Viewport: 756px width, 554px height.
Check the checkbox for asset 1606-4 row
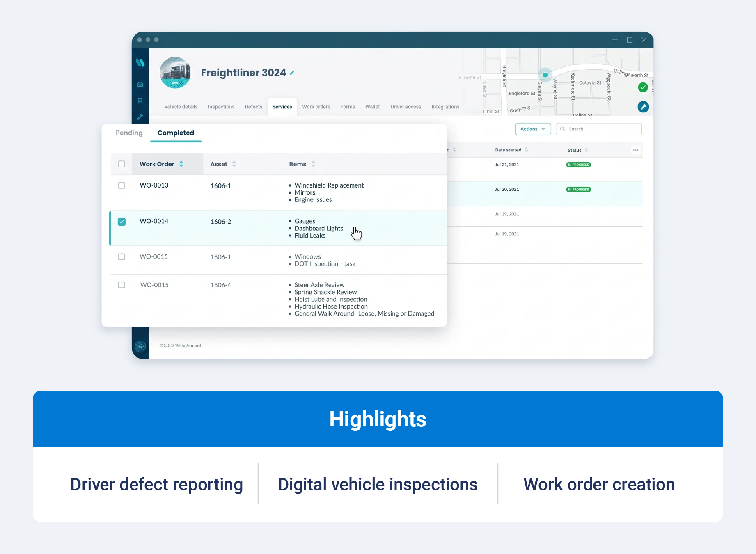point(121,285)
